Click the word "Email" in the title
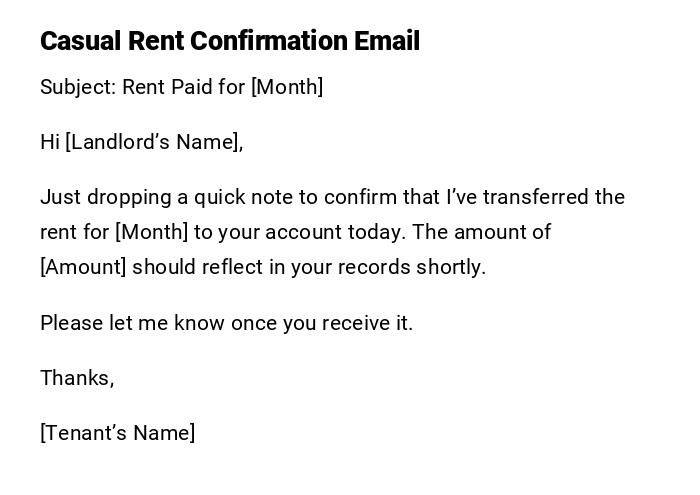 [x=386, y=41]
